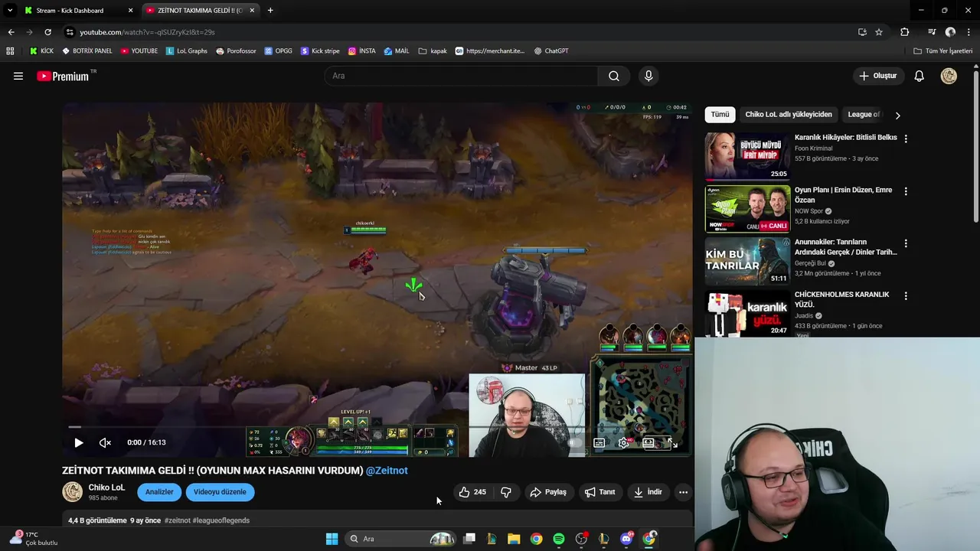Open the OPGG bookmark
Screen dimensions: 980x551
[x=279, y=51]
